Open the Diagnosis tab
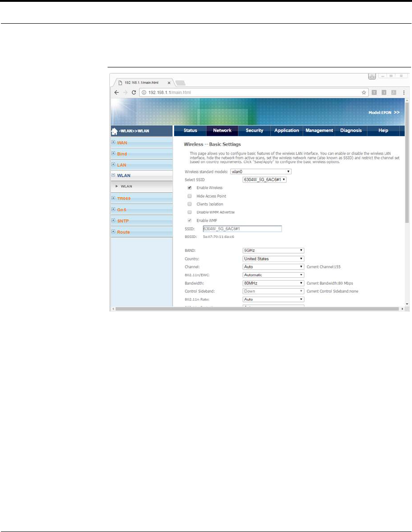 (x=351, y=131)
